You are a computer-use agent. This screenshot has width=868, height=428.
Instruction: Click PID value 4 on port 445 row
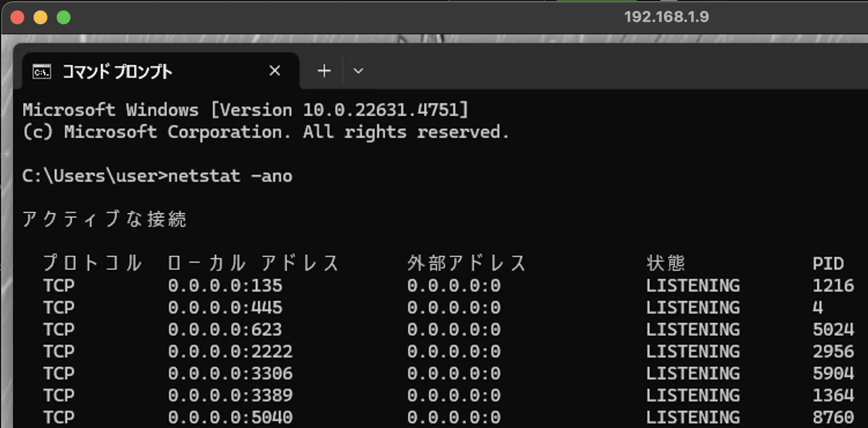click(818, 308)
